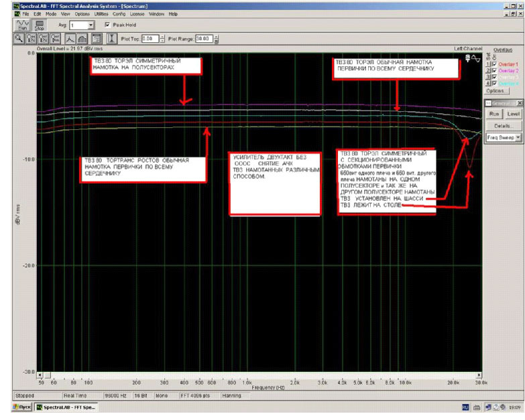Click SpectraLAB application icon in title bar
Image resolution: width=525 pixels, height=420 pixels.
(x=16, y=6)
